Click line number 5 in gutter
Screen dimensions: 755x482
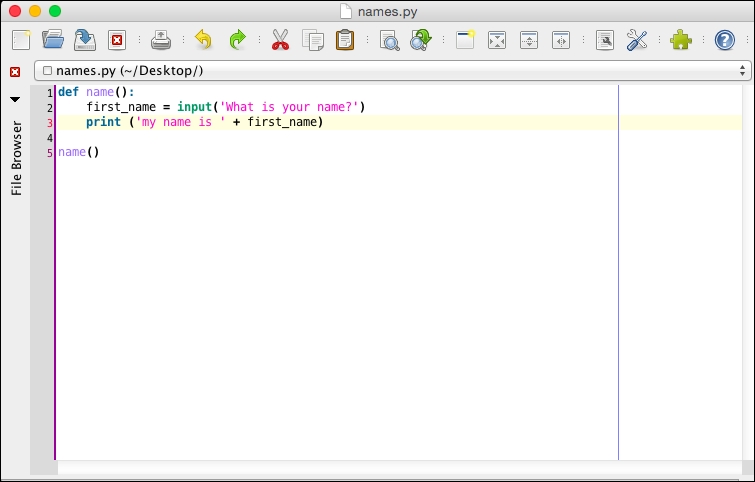point(50,153)
